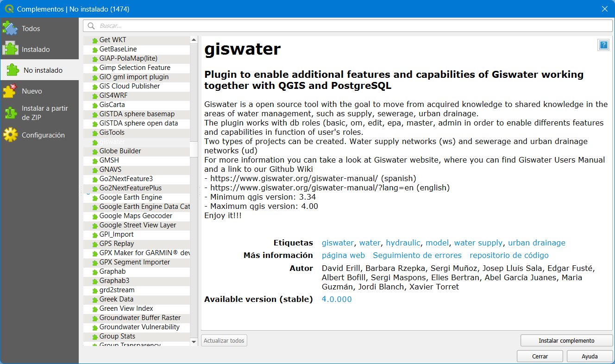Click the plugin icon next to Greek Data
This screenshot has width=615, height=364.
95,300
